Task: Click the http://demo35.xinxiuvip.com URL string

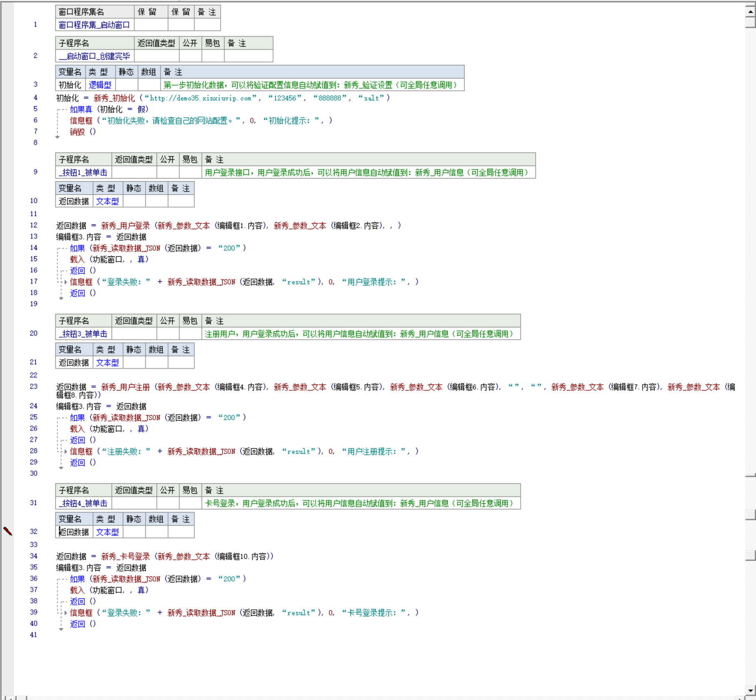Action: click(200, 98)
